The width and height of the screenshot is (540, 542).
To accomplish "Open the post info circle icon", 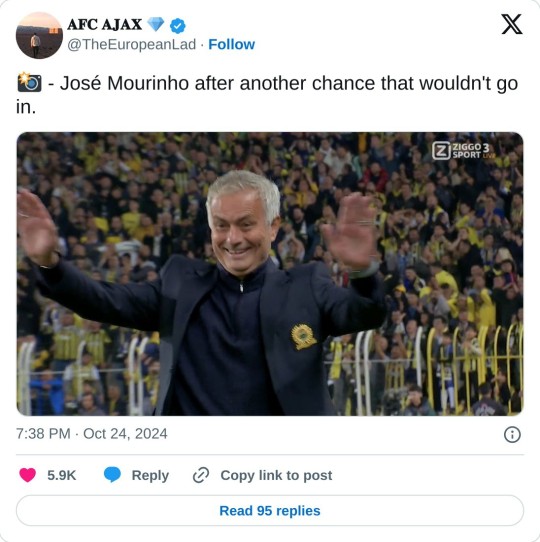I will pyautogui.click(x=512, y=434).
